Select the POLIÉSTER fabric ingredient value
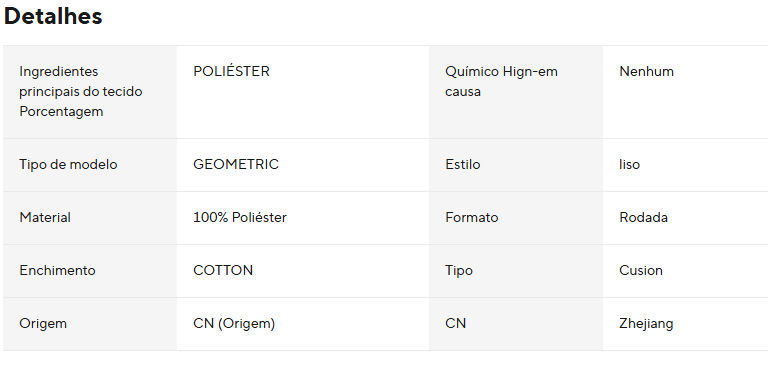 pyautogui.click(x=231, y=72)
